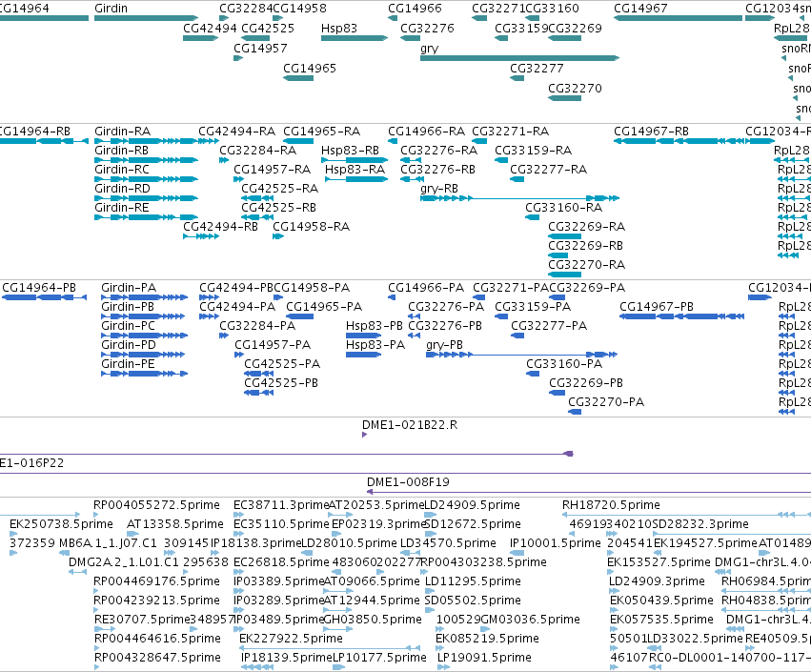Viewport: 811px width, 672px height.
Task: Select the CG14958-RA transcript label
Action: (x=311, y=227)
